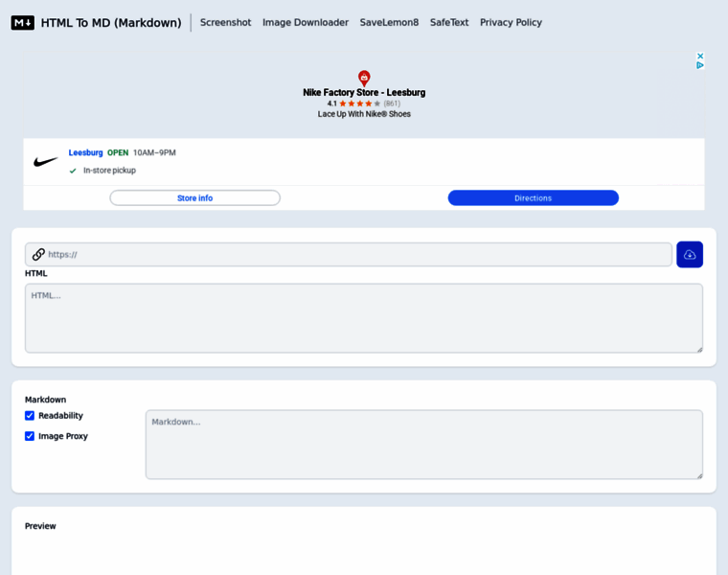Screen dimensions: 728x575
Task: Click inside the HTML textarea
Action: pyautogui.click(x=364, y=318)
